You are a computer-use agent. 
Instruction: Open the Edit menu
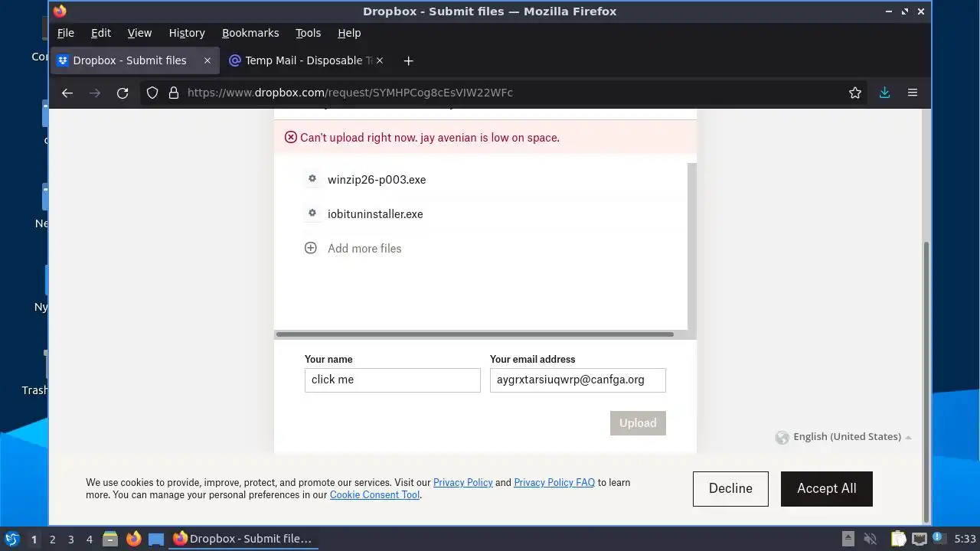[x=101, y=33]
